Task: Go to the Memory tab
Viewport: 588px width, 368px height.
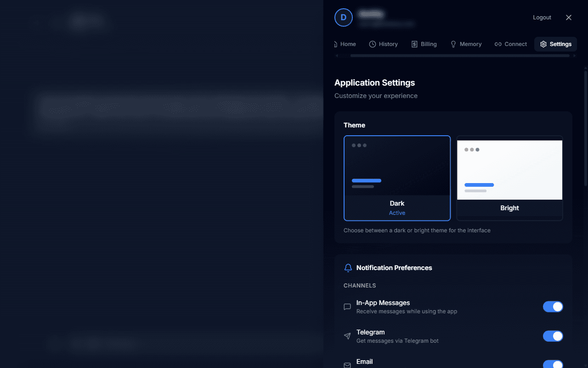Action: pos(466,44)
